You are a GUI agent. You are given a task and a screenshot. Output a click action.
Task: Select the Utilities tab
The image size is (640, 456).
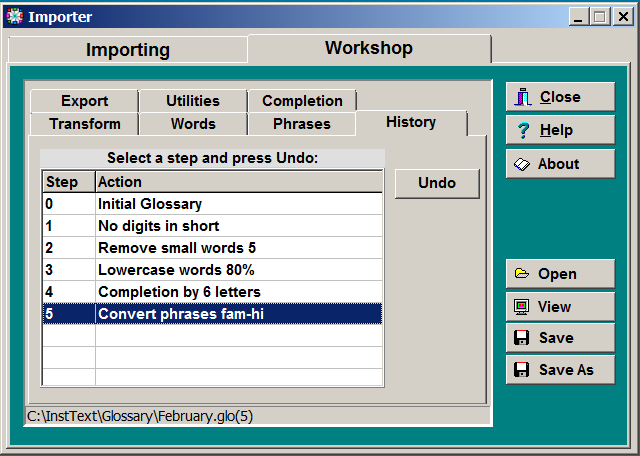(x=192, y=101)
